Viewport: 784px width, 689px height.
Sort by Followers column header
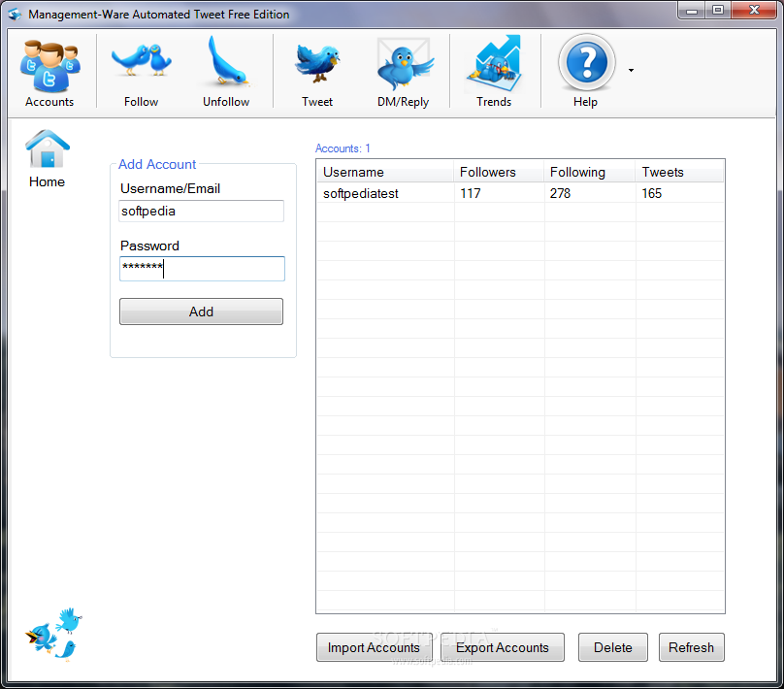[499, 172]
